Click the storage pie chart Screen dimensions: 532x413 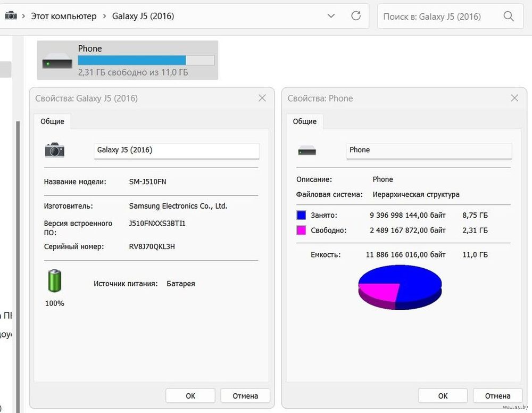(x=400, y=287)
